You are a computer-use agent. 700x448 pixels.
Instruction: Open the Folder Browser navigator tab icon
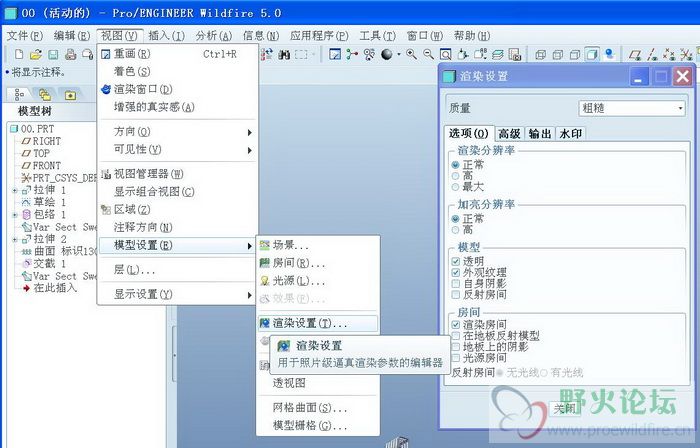[x=45, y=95]
